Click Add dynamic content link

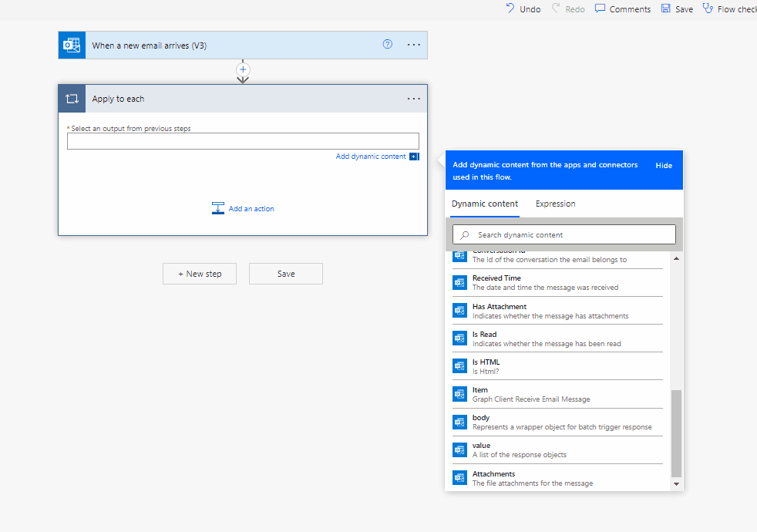click(371, 157)
